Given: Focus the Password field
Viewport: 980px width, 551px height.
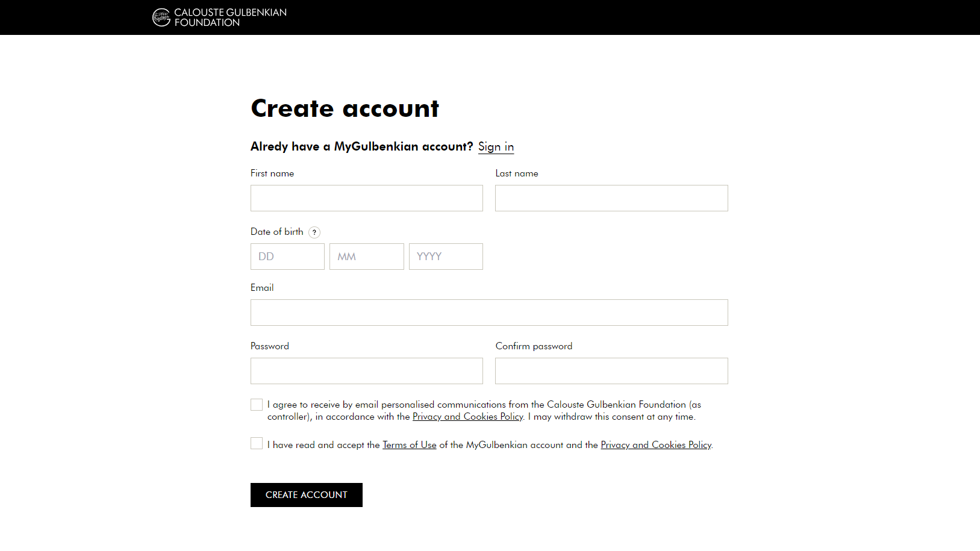Looking at the screenshot, I should [x=367, y=371].
